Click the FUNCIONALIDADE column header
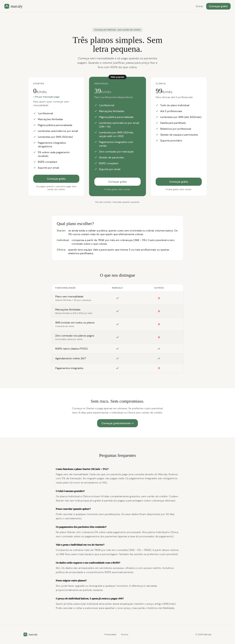235x644 pixels. 65,288
